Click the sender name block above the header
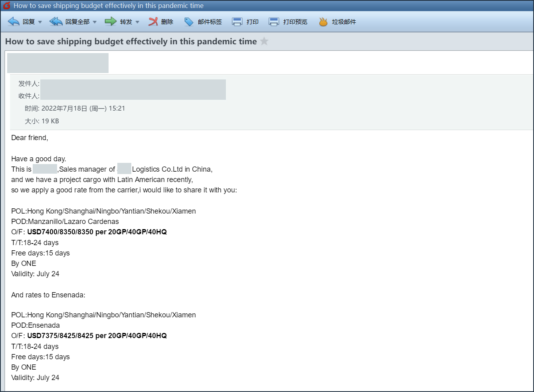 pyautogui.click(x=58, y=63)
